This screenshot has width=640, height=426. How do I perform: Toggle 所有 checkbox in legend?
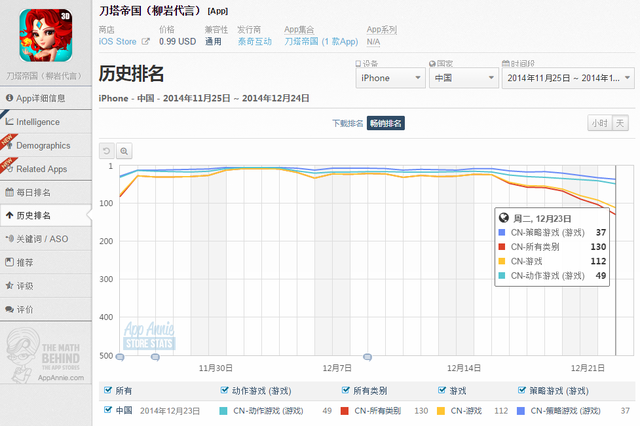108,390
